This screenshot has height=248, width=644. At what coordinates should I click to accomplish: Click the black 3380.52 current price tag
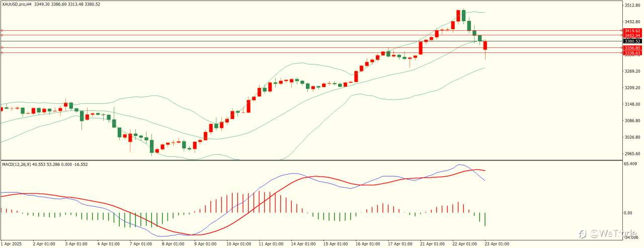[632, 41]
